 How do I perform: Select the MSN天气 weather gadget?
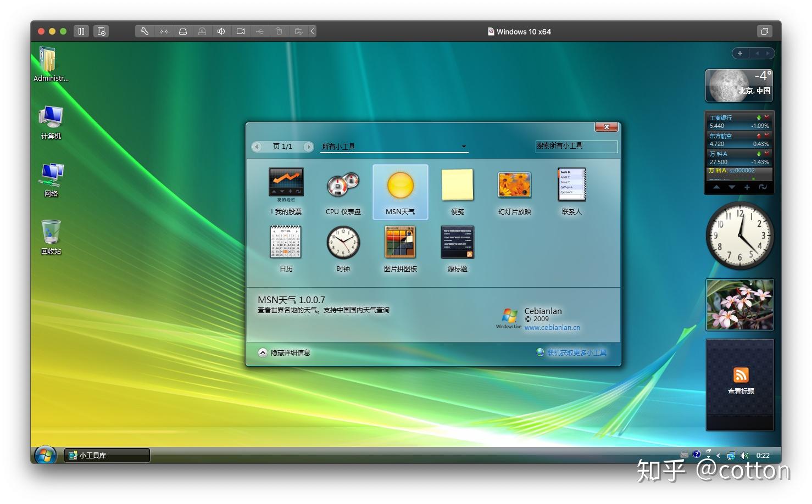(400, 187)
